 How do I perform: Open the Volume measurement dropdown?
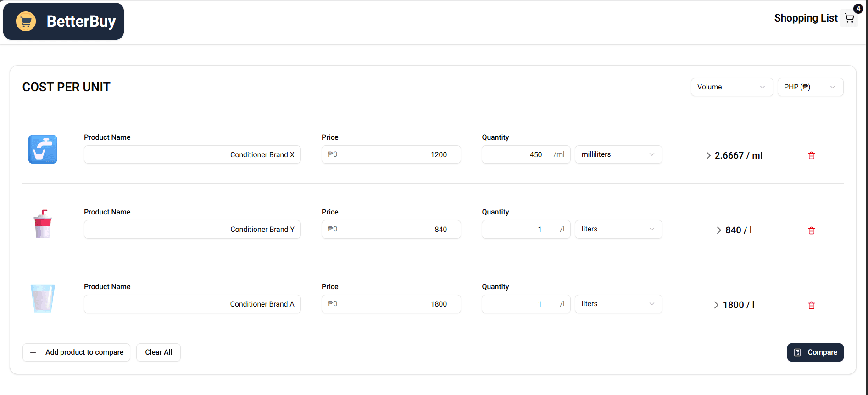(x=732, y=87)
